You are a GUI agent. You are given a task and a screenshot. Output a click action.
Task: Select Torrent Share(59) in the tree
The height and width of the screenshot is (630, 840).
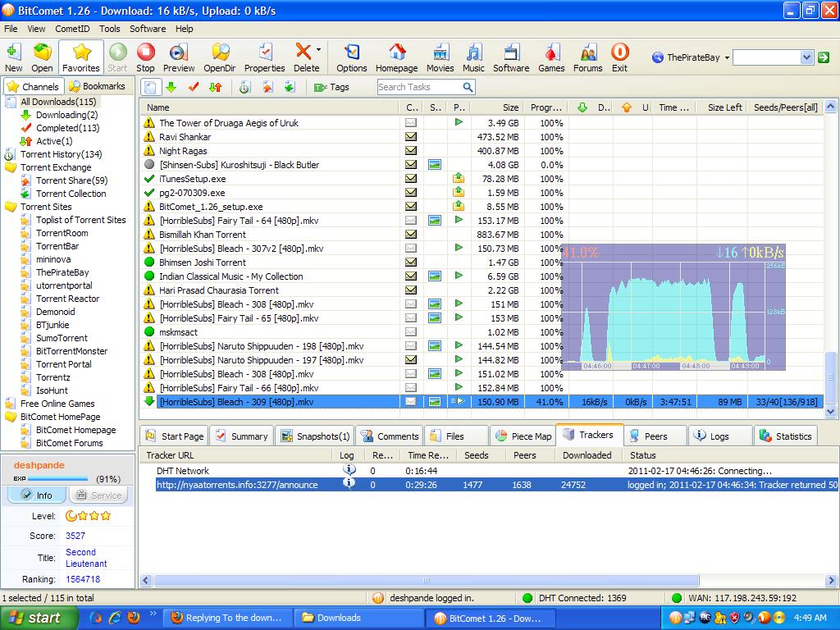(72, 180)
